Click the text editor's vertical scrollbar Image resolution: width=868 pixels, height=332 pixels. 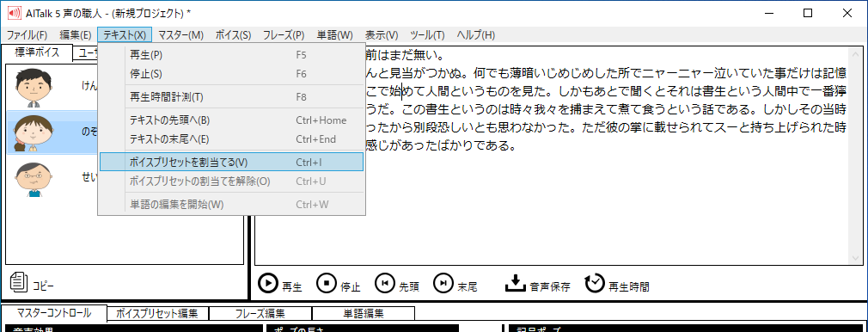(x=855, y=157)
